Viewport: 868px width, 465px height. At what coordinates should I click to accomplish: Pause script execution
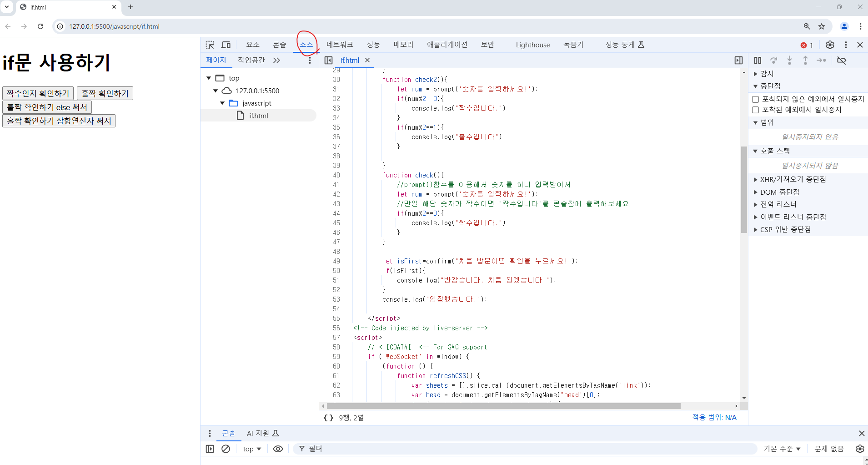758,60
